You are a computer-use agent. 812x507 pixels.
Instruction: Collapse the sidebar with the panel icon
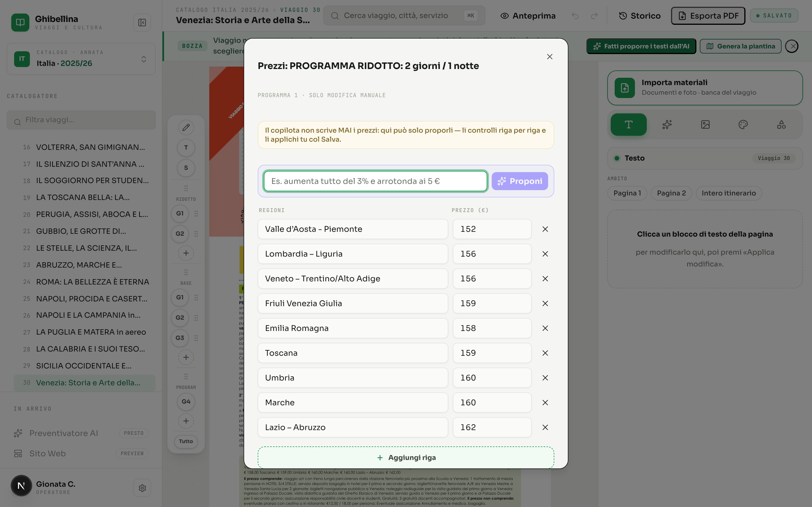(x=142, y=23)
